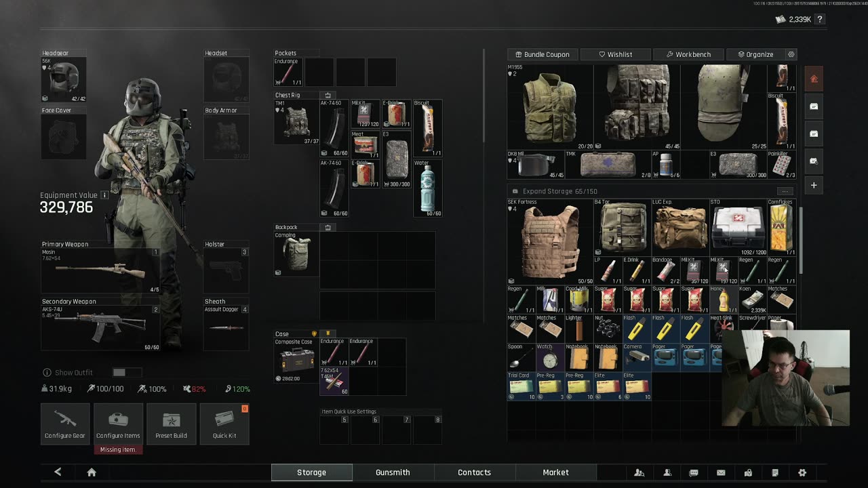
Task: Select the AKS-74U secondary weapon slot
Action: [x=100, y=327]
